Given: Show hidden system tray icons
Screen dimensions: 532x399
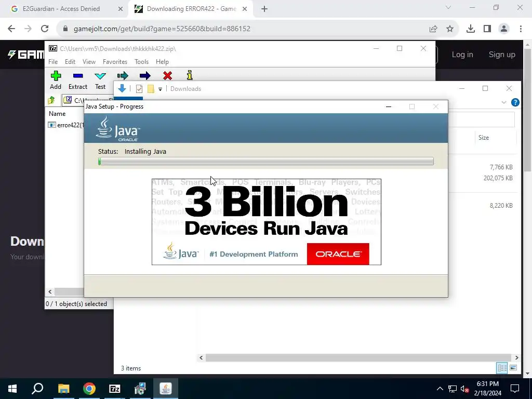Looking at the screenshot, I should [x=440, y=389].
